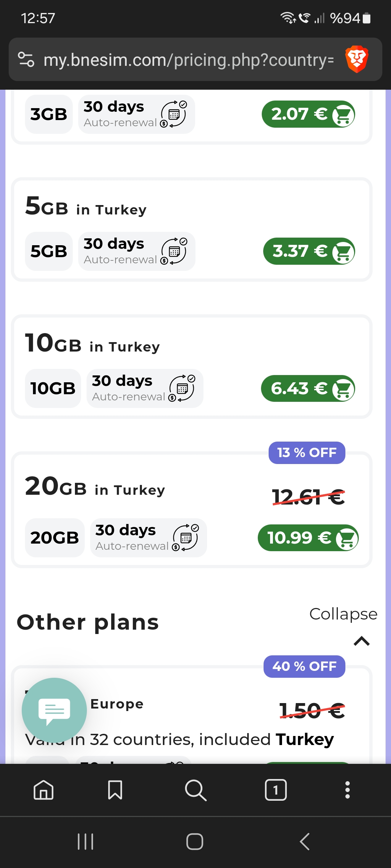
Task: Select the 20GB data size chip
Action: (55, 538)
